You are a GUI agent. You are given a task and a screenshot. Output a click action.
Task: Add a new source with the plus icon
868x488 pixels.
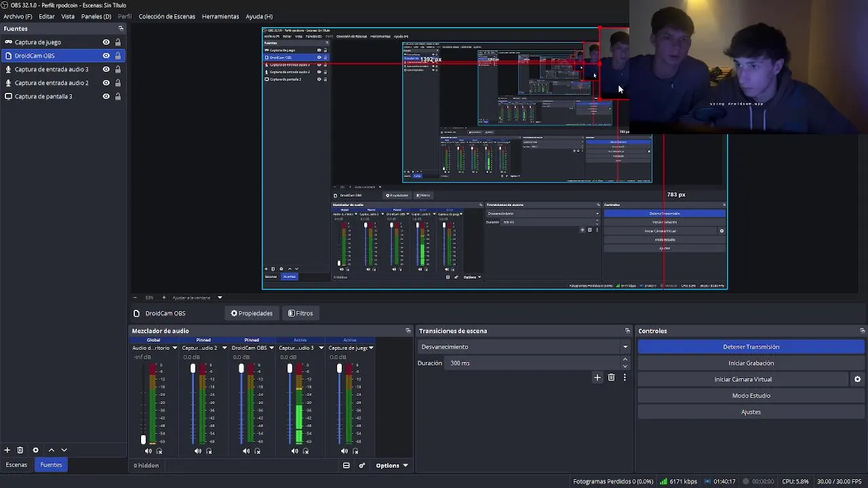[x=7, y=450]
